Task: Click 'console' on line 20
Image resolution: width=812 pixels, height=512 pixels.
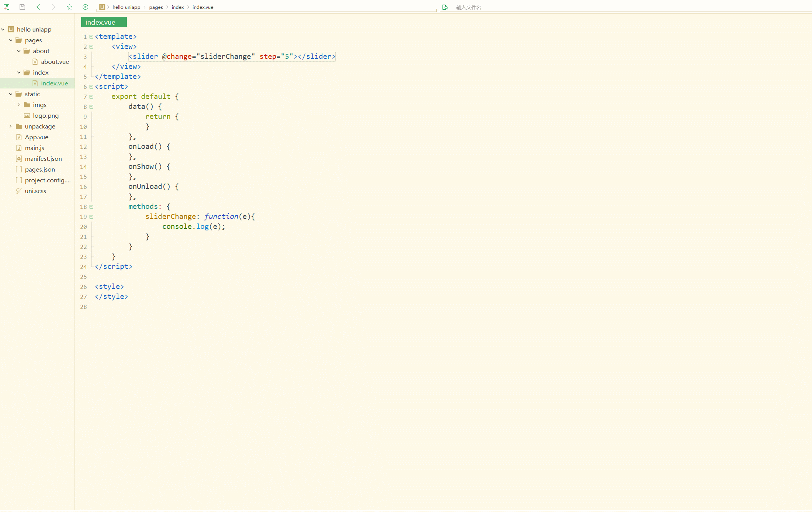Action: point(177,227)
